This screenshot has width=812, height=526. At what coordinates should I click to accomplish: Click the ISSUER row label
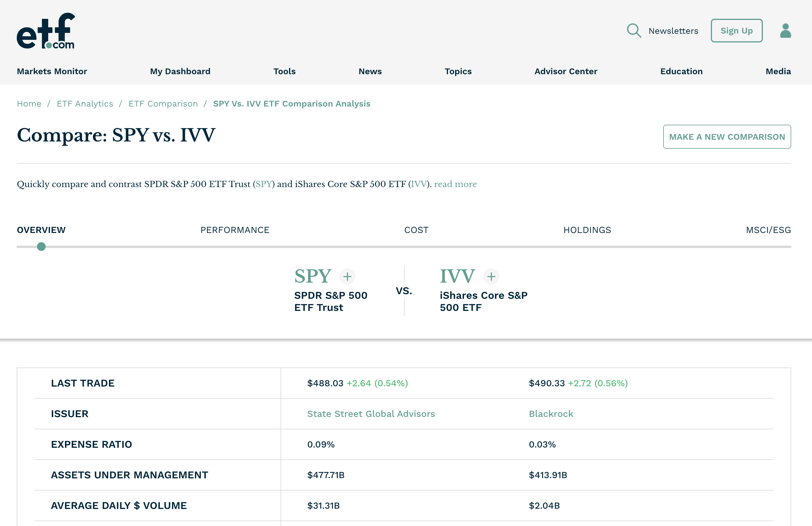point(70,414)
